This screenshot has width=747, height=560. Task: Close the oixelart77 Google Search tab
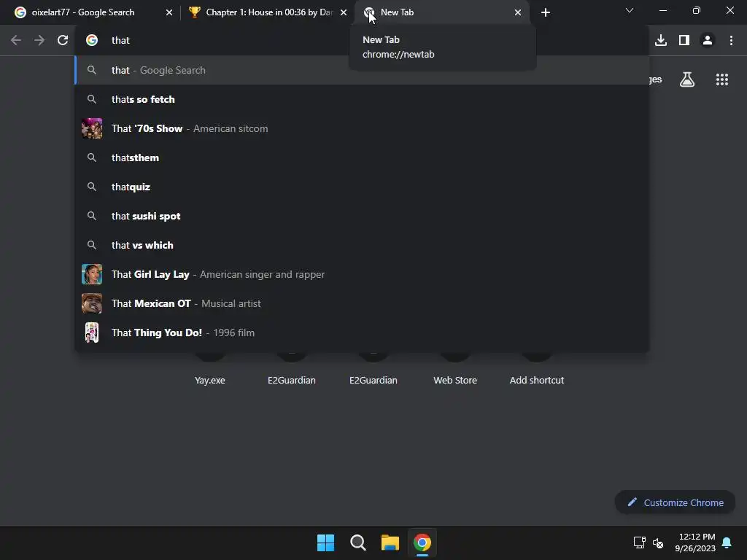[169, 12]
